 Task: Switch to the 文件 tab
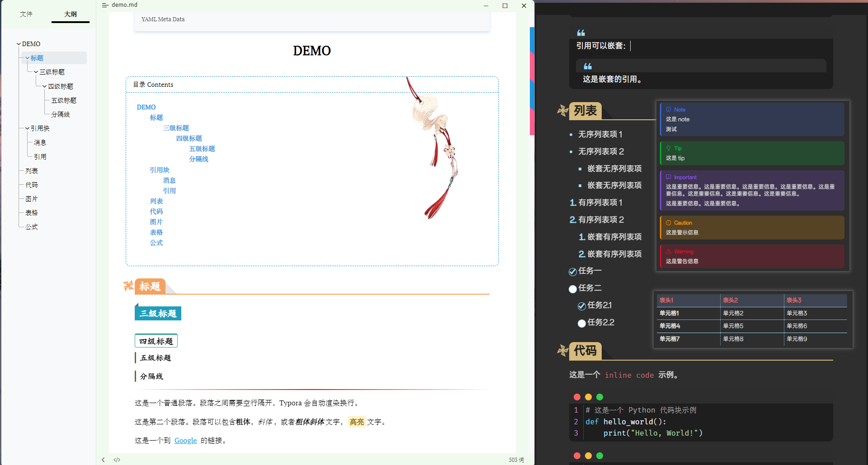pos(26,14)
